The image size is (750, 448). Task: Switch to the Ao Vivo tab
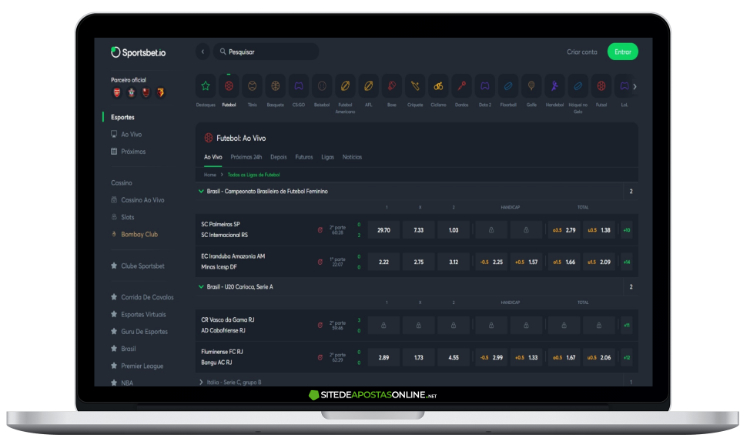[213, 157]
